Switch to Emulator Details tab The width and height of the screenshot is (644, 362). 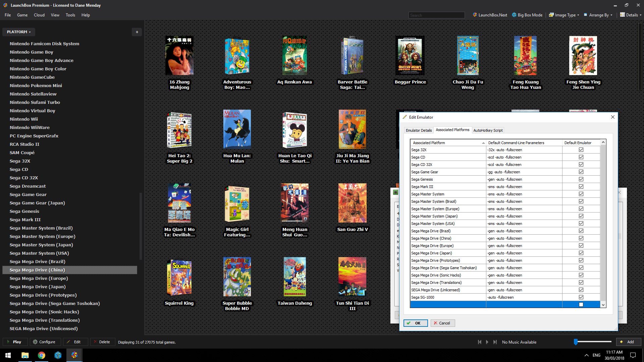click(419, 130)
